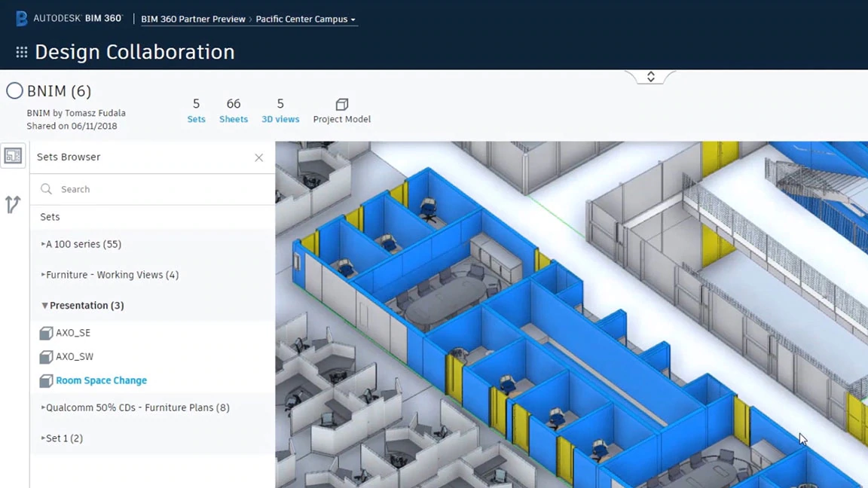Switch to the 3D views tab

pyautogui.click(x=280, y=111)
